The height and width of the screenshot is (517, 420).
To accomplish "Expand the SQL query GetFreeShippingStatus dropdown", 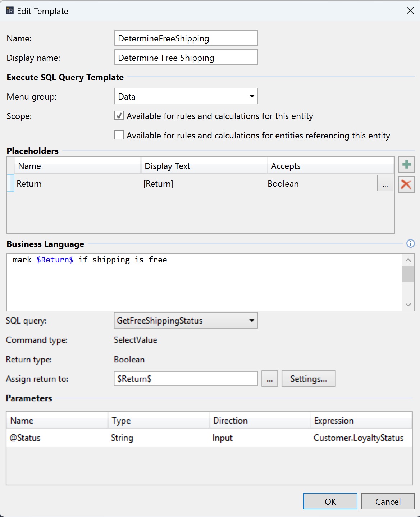I will coord(186,321).
